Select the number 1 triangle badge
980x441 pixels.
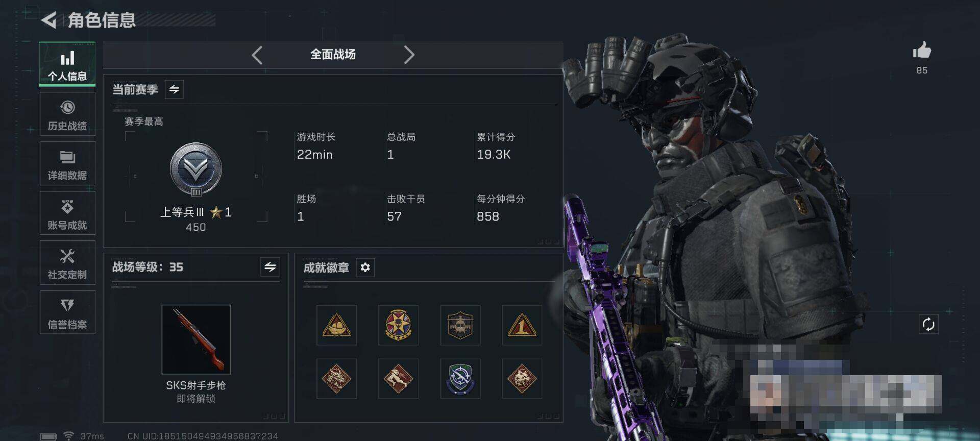point(522,325)
